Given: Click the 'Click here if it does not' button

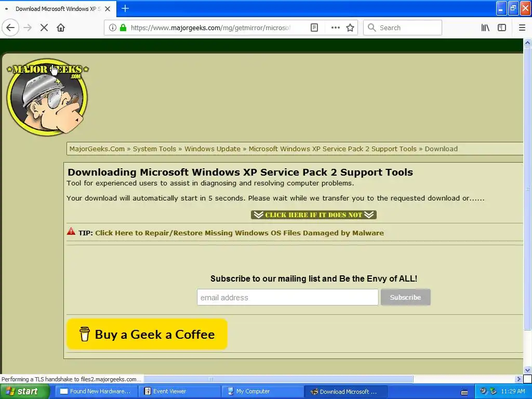Looking at the screenshot, I should 314,215.
